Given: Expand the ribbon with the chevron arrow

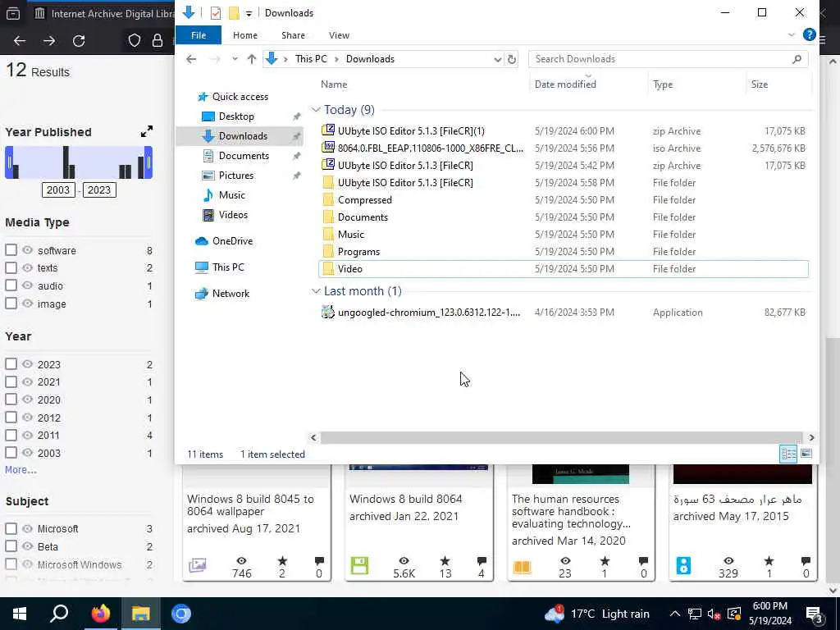Looking at the screenshot, I should [792, 34].
